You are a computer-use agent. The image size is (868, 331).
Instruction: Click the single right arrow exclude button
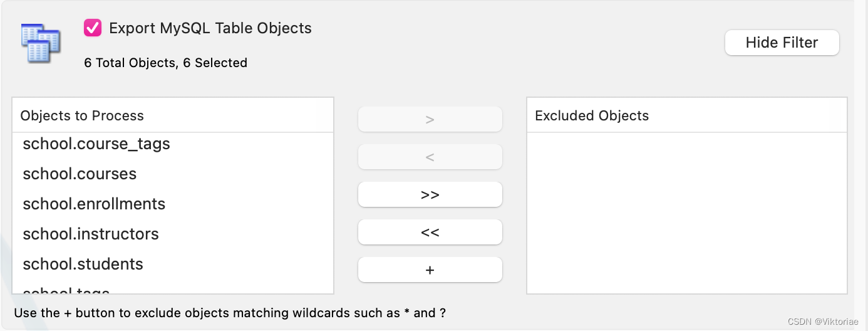coord(430,119)
